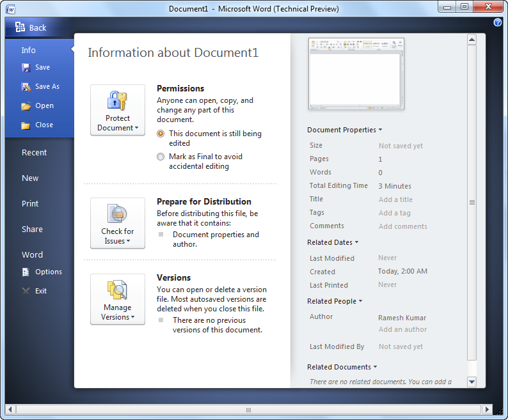Click the '3 Minutes' editing time value
Image resolution: width=508 pixels, height=420 pixels.
pos(395,186)
